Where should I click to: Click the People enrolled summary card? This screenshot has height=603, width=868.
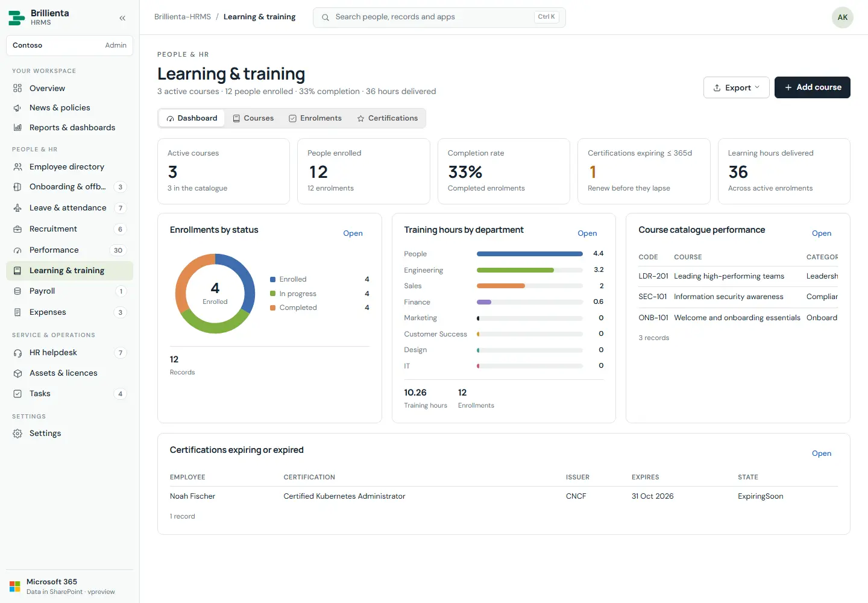[363, 171]
